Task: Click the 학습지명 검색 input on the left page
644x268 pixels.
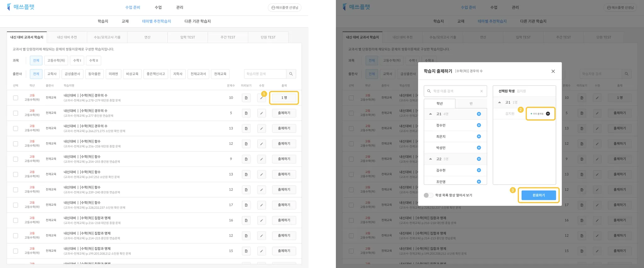Action: [265, 74]
